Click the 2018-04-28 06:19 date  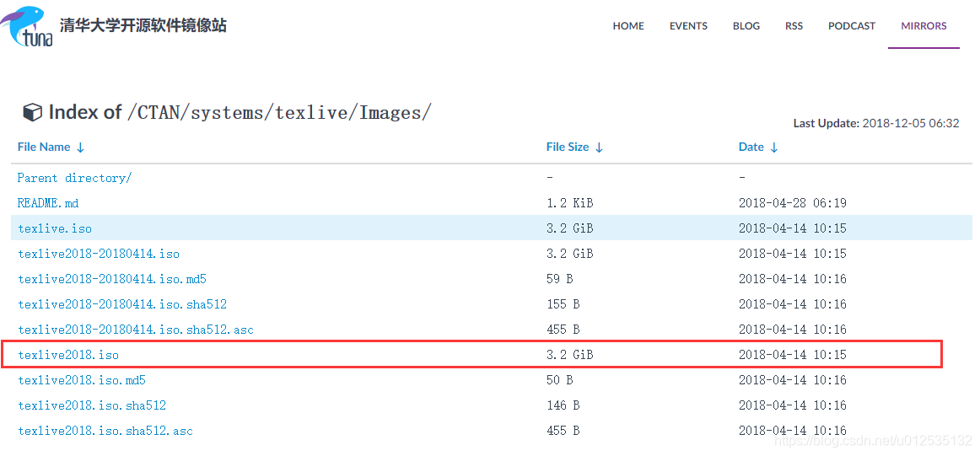(793, 203)
